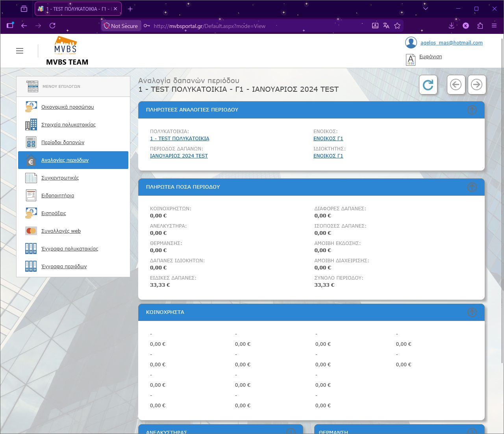
Task: Click the Εμφάνιση appearance icon
Action: 411,59
